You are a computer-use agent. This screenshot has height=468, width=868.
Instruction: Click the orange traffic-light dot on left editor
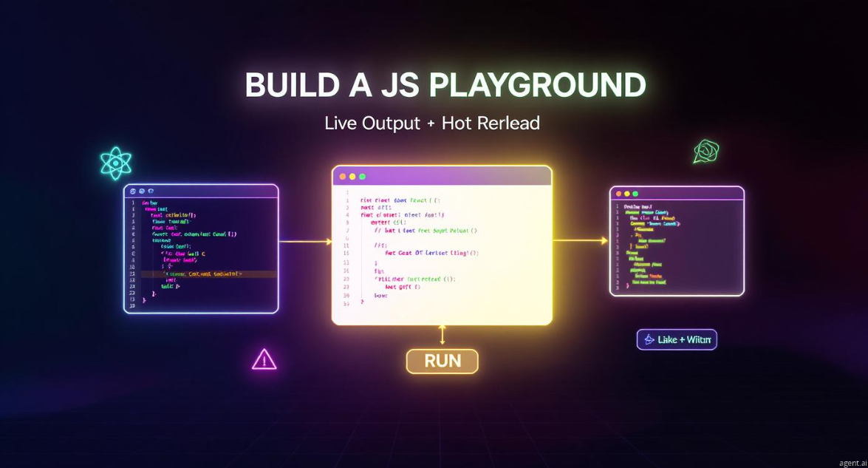pyautogui.click(x=133, y=191)
